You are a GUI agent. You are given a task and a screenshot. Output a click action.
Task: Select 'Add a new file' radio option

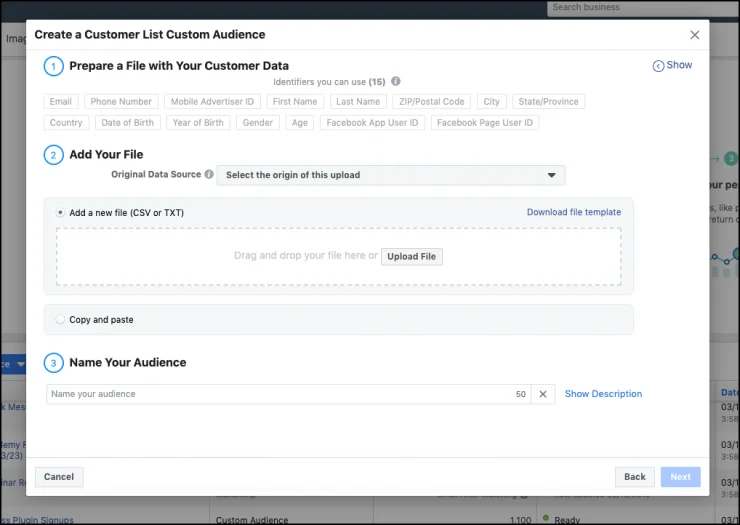(60, 213)
